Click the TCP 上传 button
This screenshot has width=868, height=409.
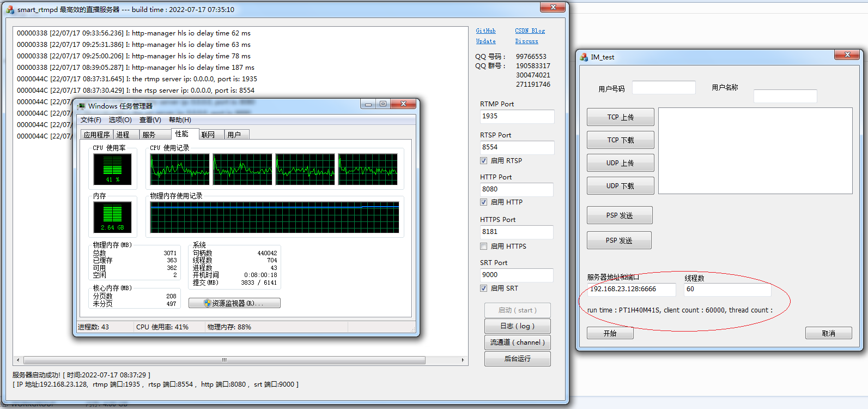coord(621,117)
